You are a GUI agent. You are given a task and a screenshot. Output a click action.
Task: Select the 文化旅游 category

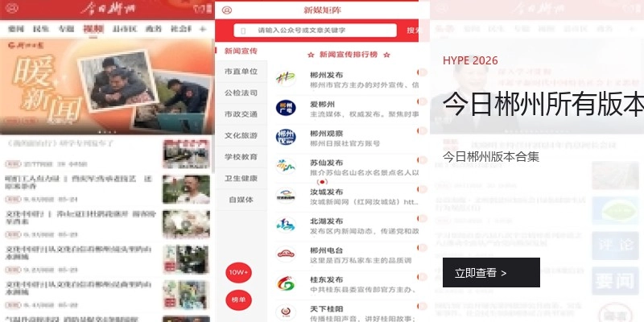pos(241,135)
